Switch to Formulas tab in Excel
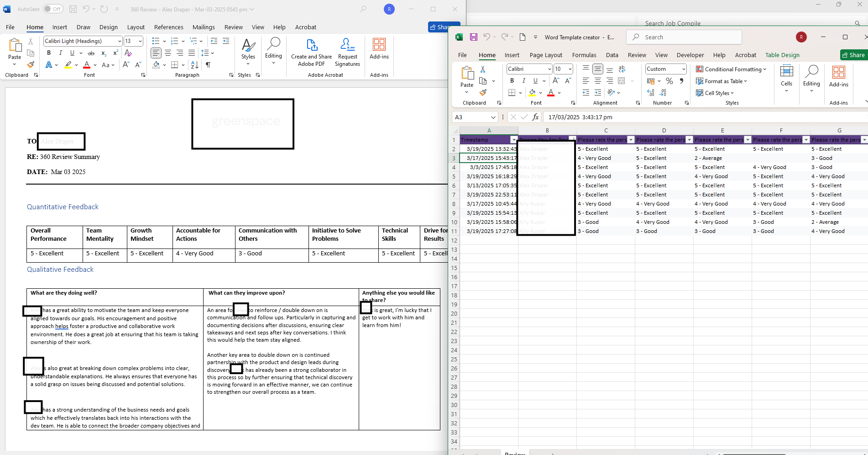 click(x=584, y=55)
